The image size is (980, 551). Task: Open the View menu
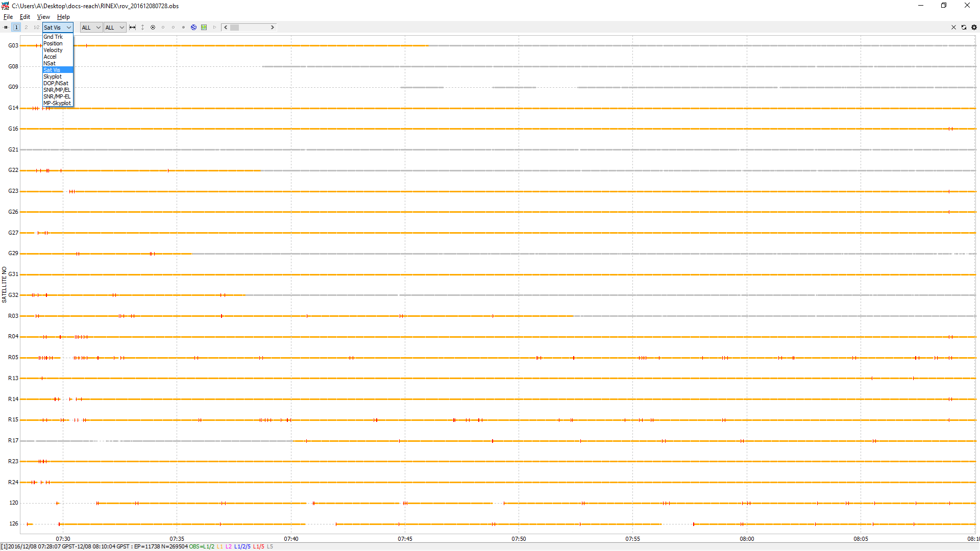pos(43,17)
